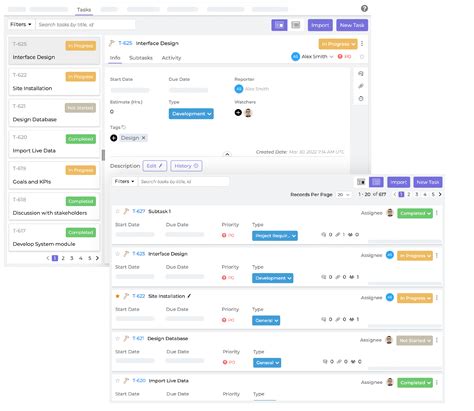Star the Subtask 1 row
474x411 pixels.
click(117, 211)
